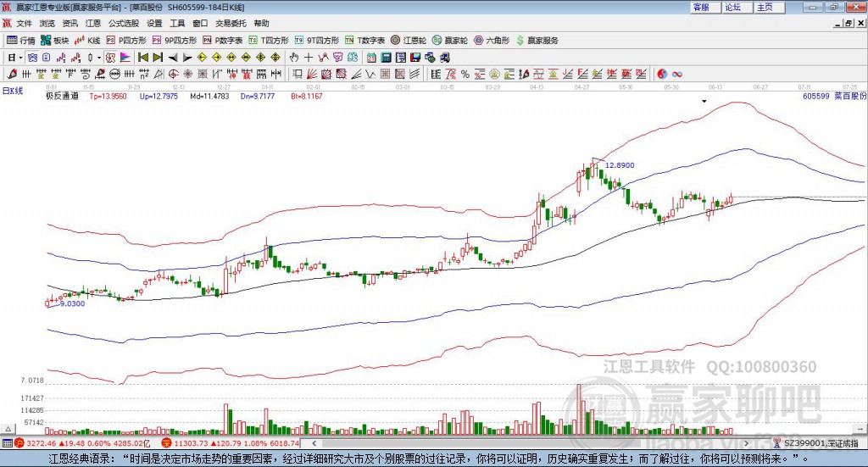This screenshot has height=467, width=868.
Task: Select the zigzag line tool
Action: pyautogui.click(x=370, y=74)
